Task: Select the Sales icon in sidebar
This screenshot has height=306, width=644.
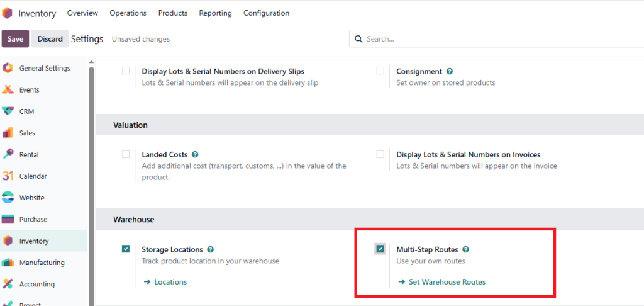Action: click(8, 133)
